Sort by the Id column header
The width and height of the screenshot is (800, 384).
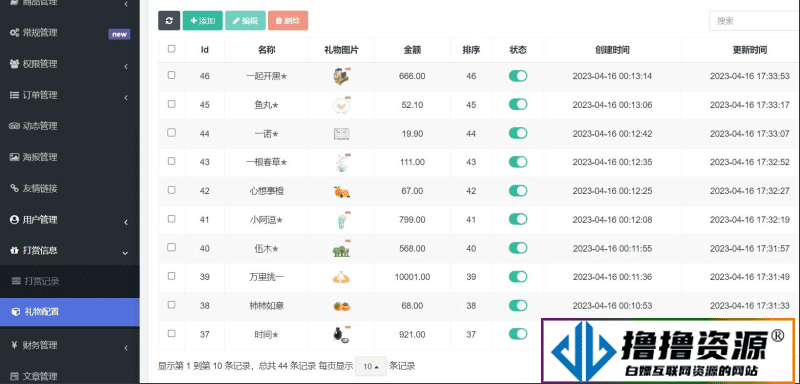pos(205,50)
